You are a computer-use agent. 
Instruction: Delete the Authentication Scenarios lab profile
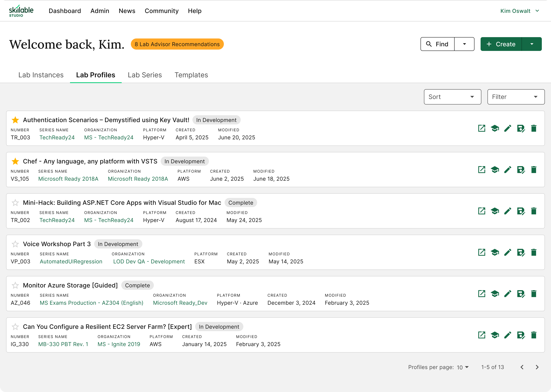pyautogui.click(x=534, y=128)
